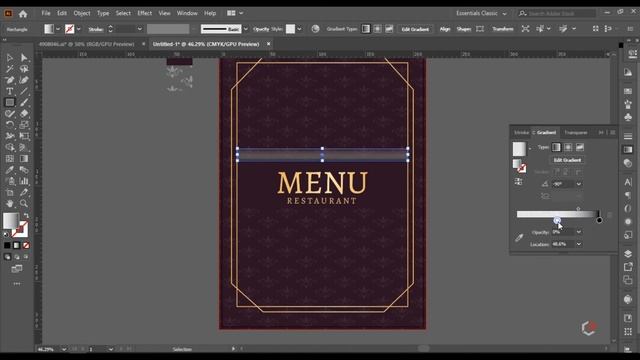Select the Zoom tool
This screenshot has height=360, width=640.
point(24,203)
